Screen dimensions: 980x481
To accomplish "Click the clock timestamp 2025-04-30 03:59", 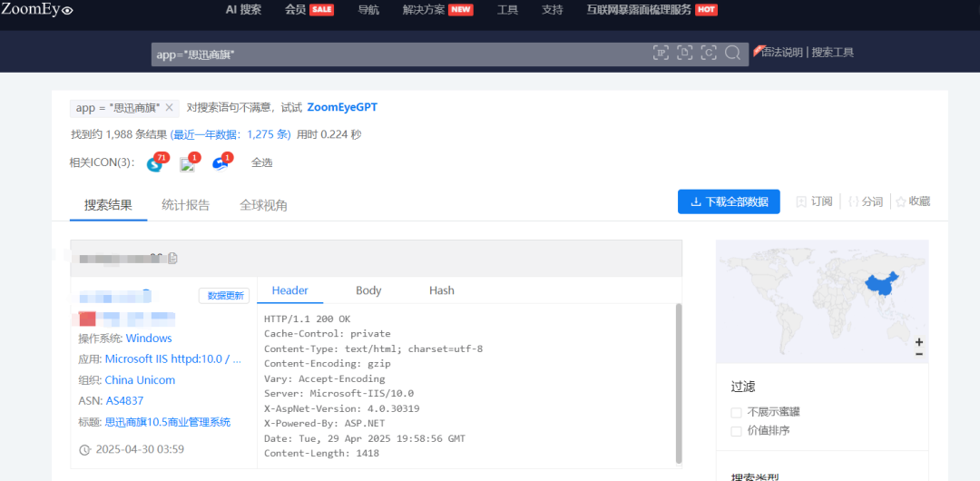I will click(132, 449).
